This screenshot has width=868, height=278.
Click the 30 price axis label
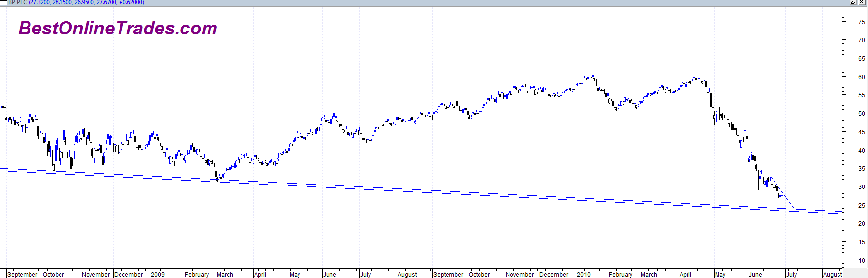(861, 187)
